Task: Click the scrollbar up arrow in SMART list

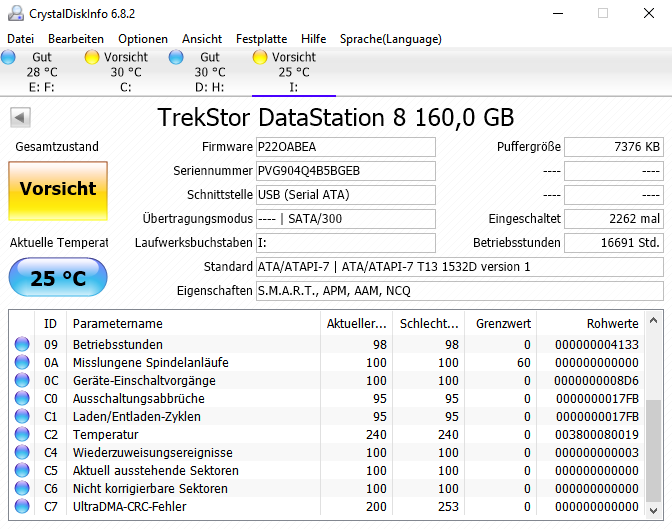Action: (x=653, y=320)
